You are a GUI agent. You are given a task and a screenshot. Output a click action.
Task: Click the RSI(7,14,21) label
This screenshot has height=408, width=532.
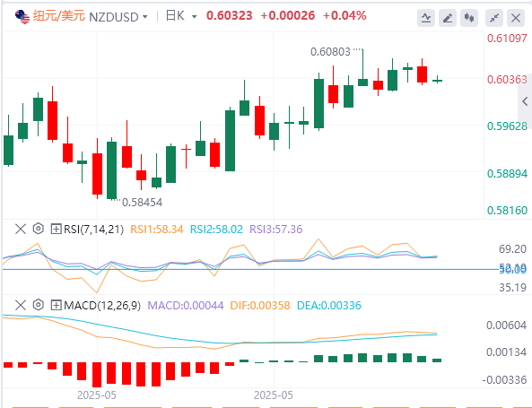tap(93, 230)
